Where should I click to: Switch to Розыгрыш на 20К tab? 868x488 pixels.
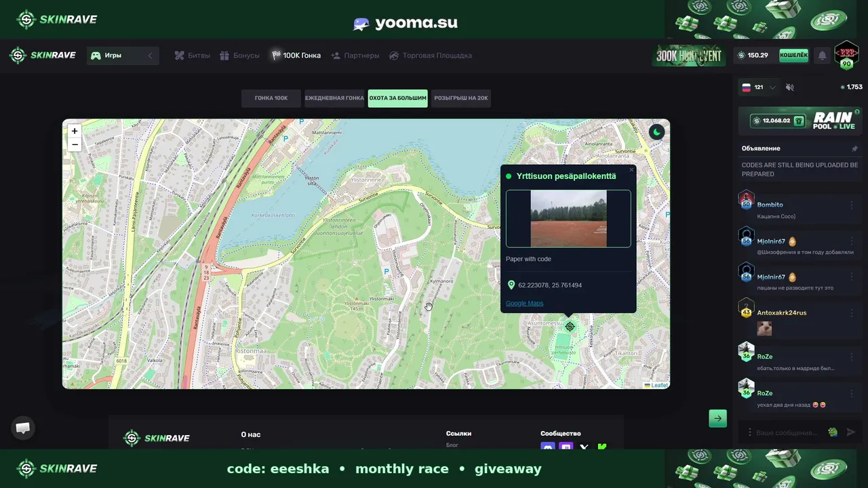point(461,98)
